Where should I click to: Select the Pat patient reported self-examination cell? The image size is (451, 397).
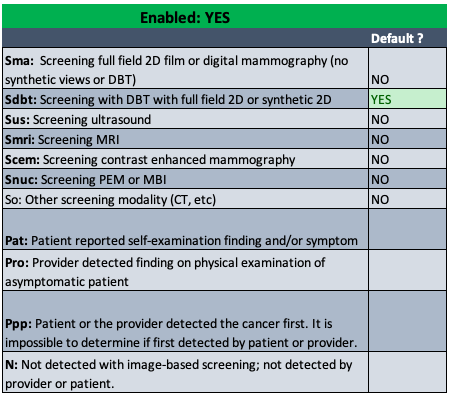click(186, 229)
